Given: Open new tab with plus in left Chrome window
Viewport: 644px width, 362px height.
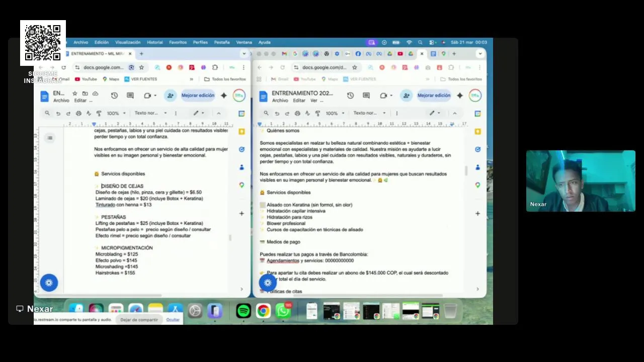Looking at the screenshot, I should 141,54.
